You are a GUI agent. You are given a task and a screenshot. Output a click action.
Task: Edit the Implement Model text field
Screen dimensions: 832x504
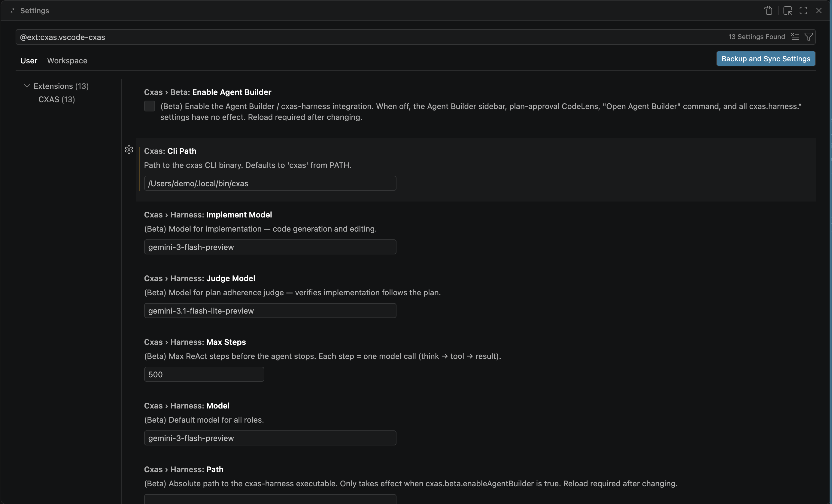(x=270, y=247)
